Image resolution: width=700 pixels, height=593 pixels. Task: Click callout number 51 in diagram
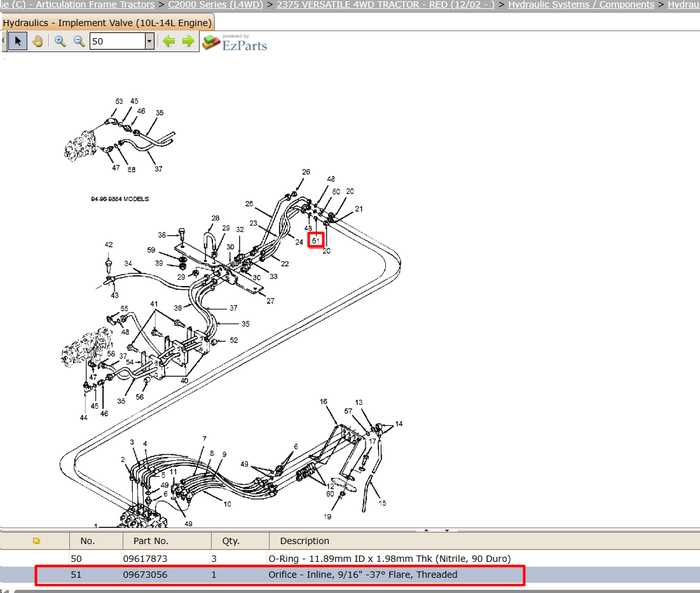pyautogui.click(x=316, y=240)
